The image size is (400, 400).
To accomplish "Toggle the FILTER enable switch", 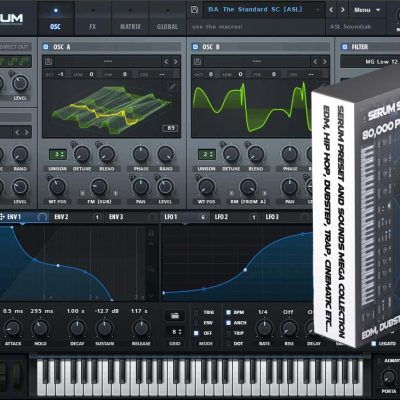I will pyautogui.click(x=345, y=47).
